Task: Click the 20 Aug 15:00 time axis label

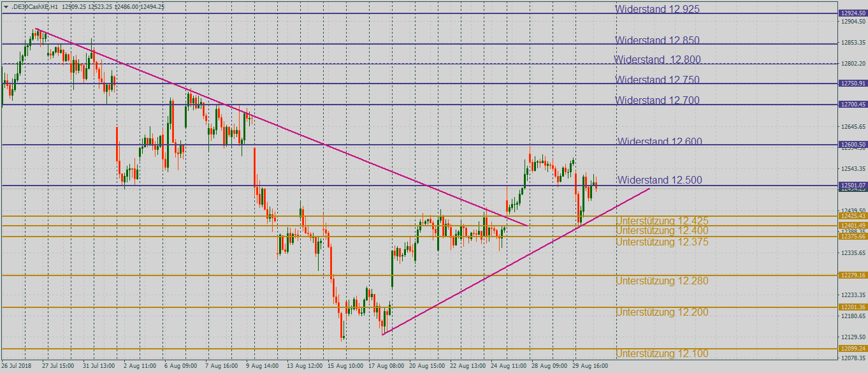Action: pos(428,367)
